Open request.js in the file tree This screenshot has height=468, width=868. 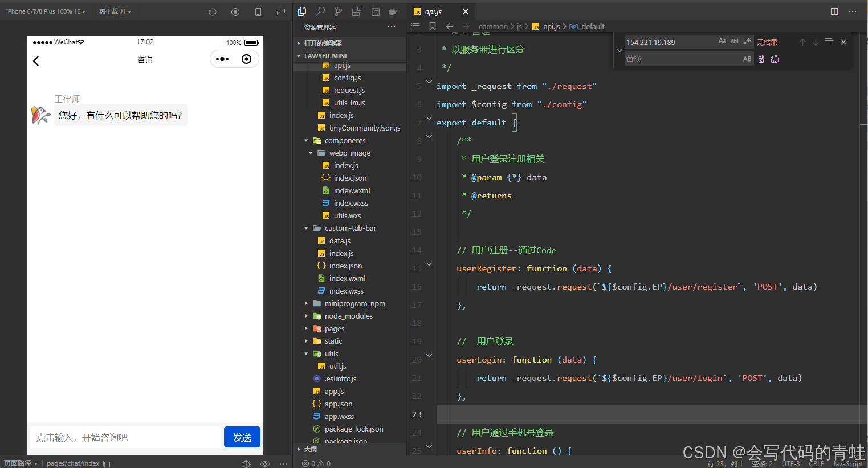tap(349, 90)
